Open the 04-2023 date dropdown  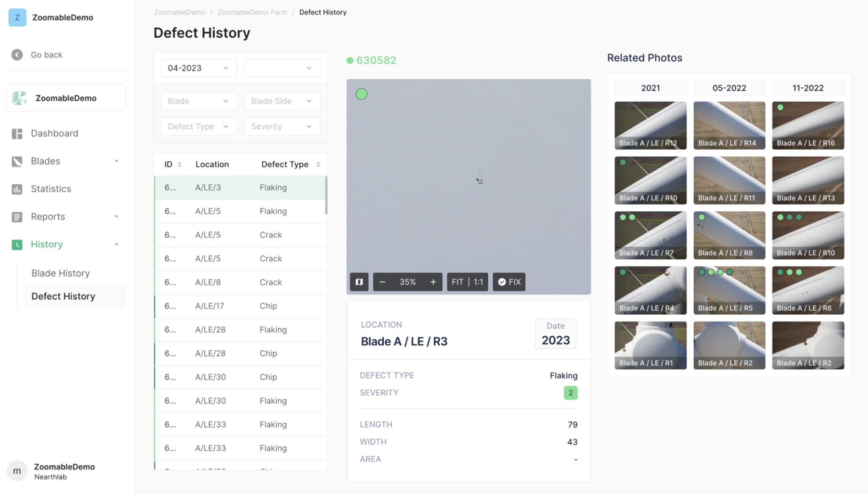198,68
